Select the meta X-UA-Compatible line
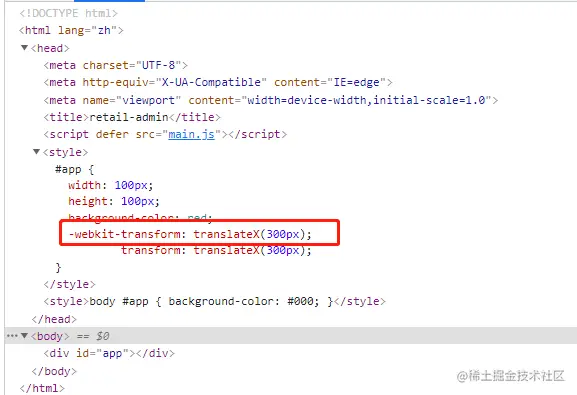The image size is (577, 395). point(218,82)
